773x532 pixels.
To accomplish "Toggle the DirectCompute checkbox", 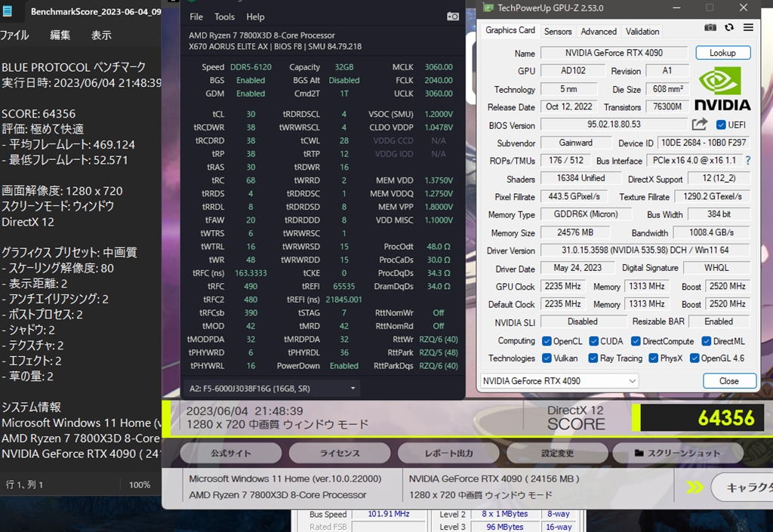I will (636, 341).
